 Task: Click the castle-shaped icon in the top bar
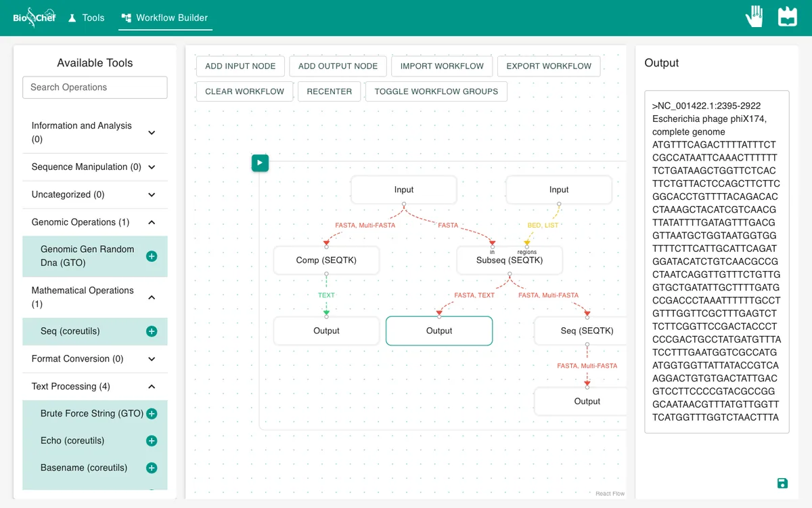click(x=787, y=17)
